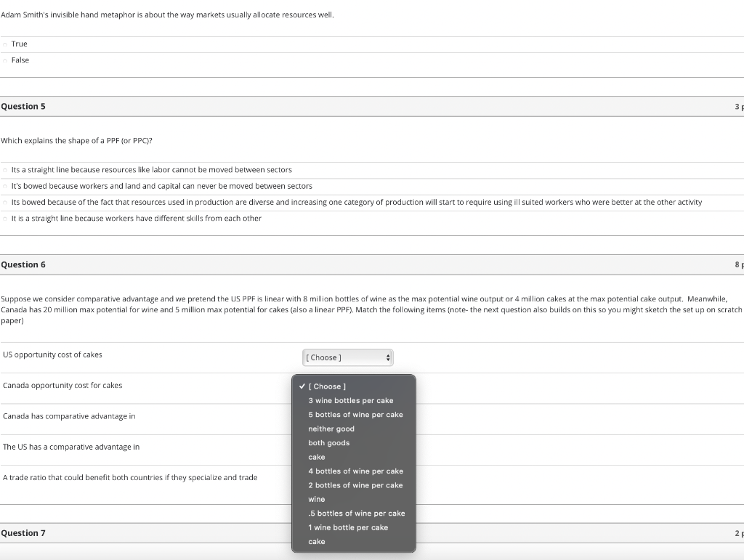This screenshot has width=744, height=560.
Task: Choose 'straight line because workers have different skills'
Action: click(5, 219)
